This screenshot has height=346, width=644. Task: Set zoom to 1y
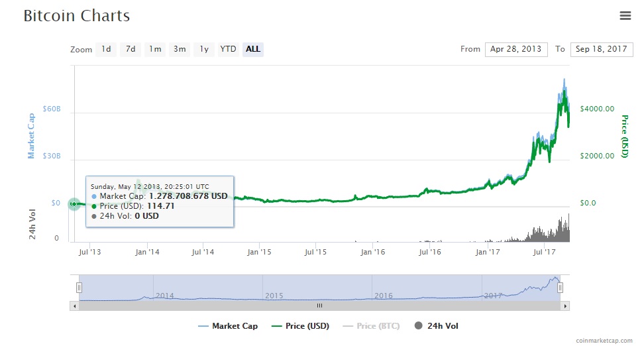tap(204, 49)
